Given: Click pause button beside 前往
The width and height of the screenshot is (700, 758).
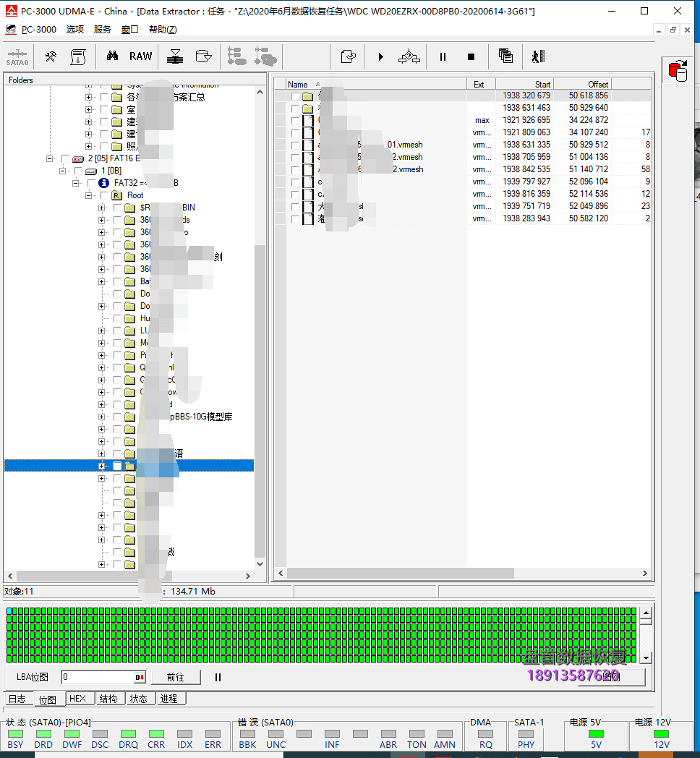Looking at the screenshot, I should coord(218,677).
